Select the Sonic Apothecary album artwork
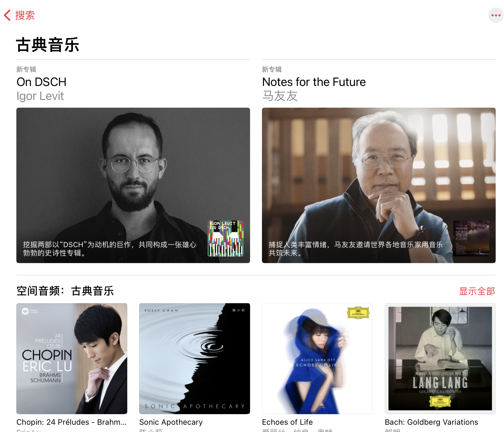504x432 pixels. point(194,359)
